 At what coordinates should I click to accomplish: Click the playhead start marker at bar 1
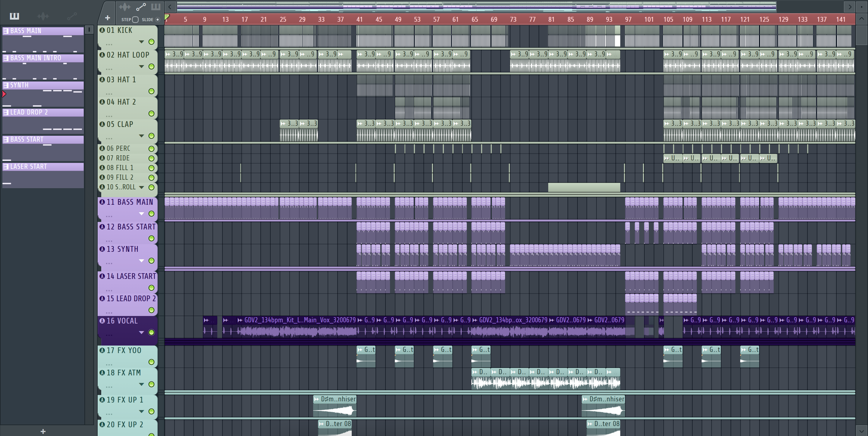tap(167, 17)
